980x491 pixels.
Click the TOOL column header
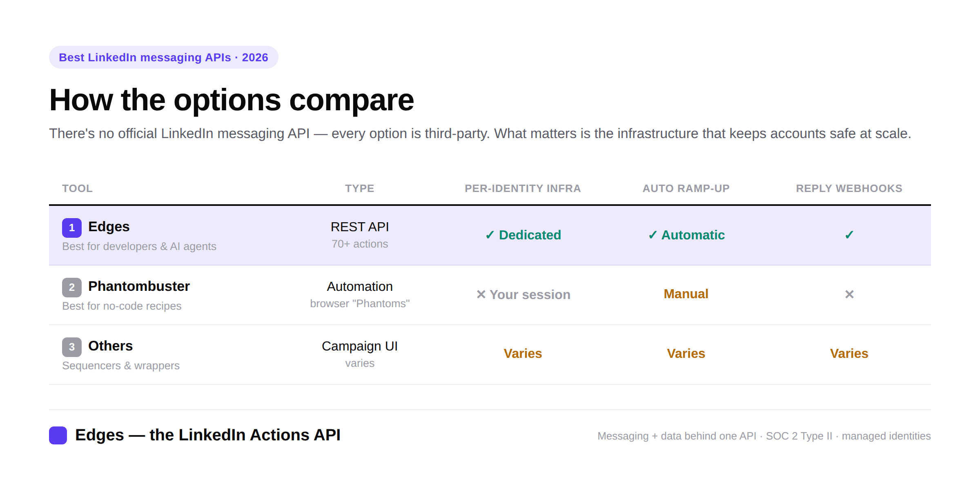click(x=77, y=188)
